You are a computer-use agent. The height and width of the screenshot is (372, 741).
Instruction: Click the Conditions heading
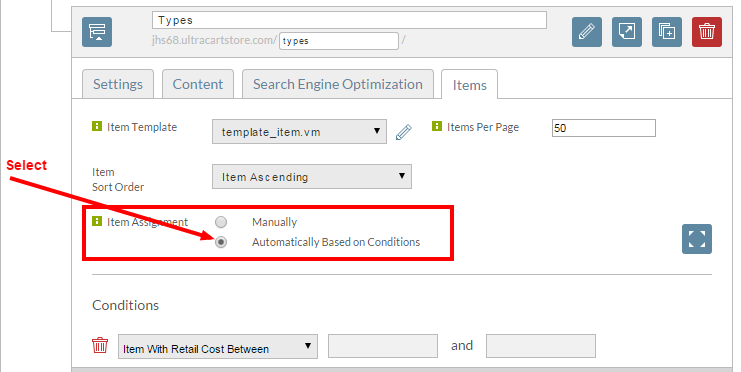(125, 305)
